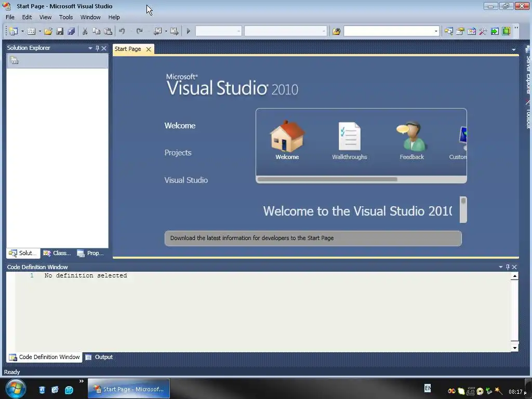
Task: Switch to the Prop... panel tab
Action: (x=90, y=253)
